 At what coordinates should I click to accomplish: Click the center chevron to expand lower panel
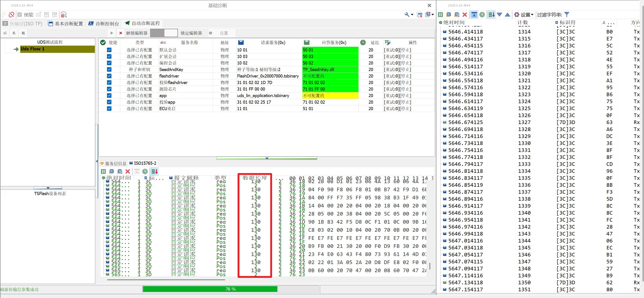[267, 158]
